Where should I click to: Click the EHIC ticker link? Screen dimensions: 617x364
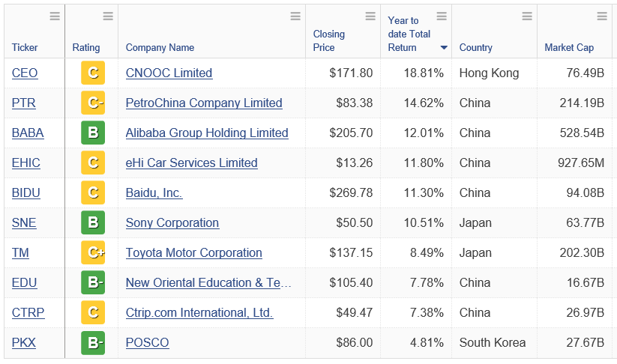[26, 163]
